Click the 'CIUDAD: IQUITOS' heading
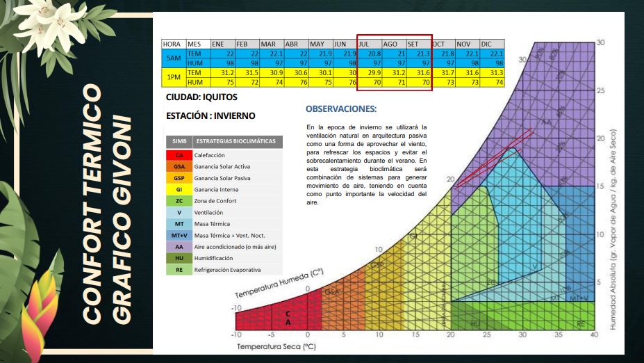This screenshot has width=644, height=363. click(201, 97)
